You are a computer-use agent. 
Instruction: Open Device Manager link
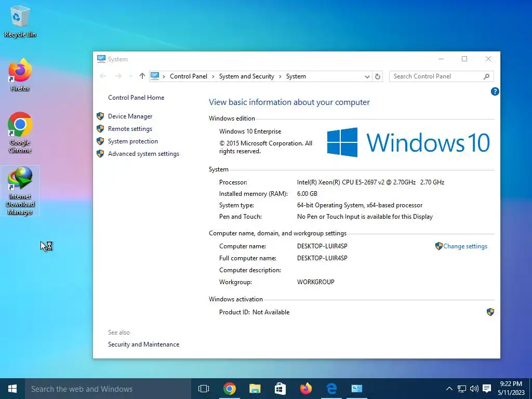pos(130,116)
